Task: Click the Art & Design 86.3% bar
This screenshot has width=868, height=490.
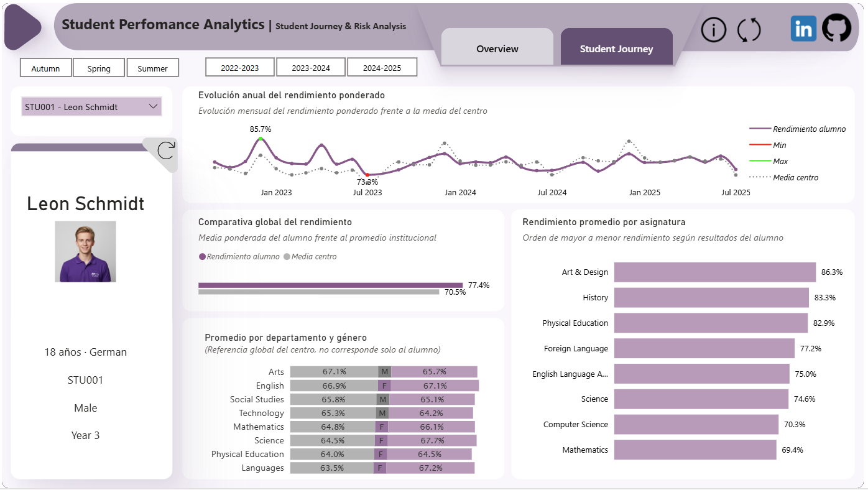Action: click(715, 272)
